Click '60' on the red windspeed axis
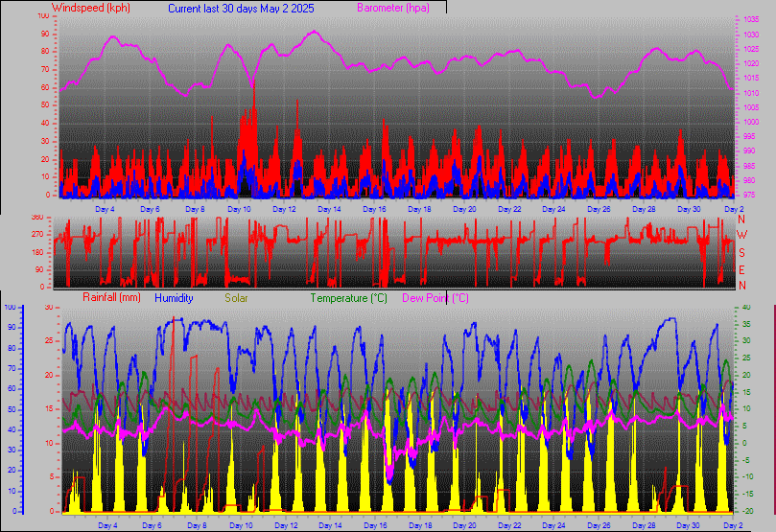 point(45,87)
